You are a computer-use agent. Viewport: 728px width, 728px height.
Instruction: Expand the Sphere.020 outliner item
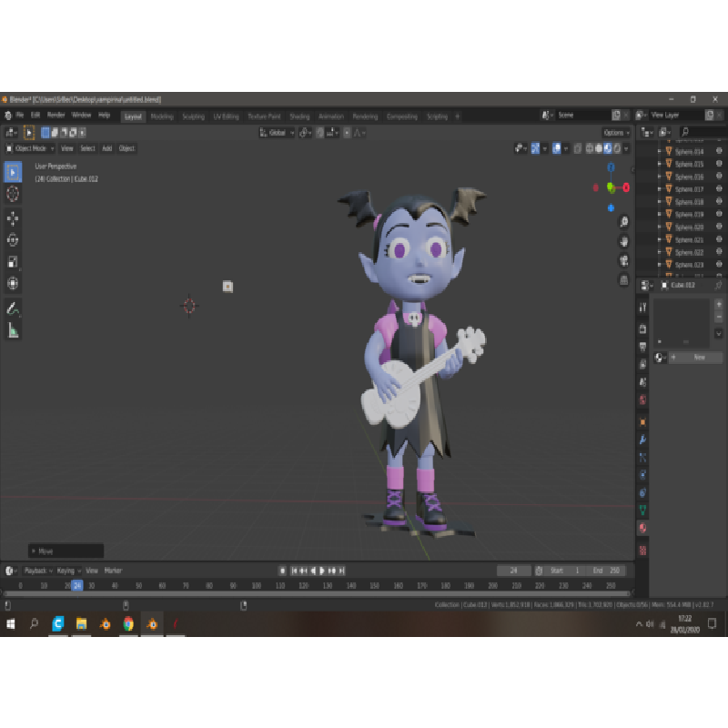pos(659,227)
